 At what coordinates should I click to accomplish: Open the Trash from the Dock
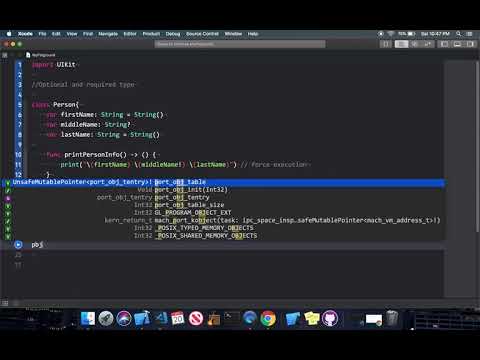392,318
